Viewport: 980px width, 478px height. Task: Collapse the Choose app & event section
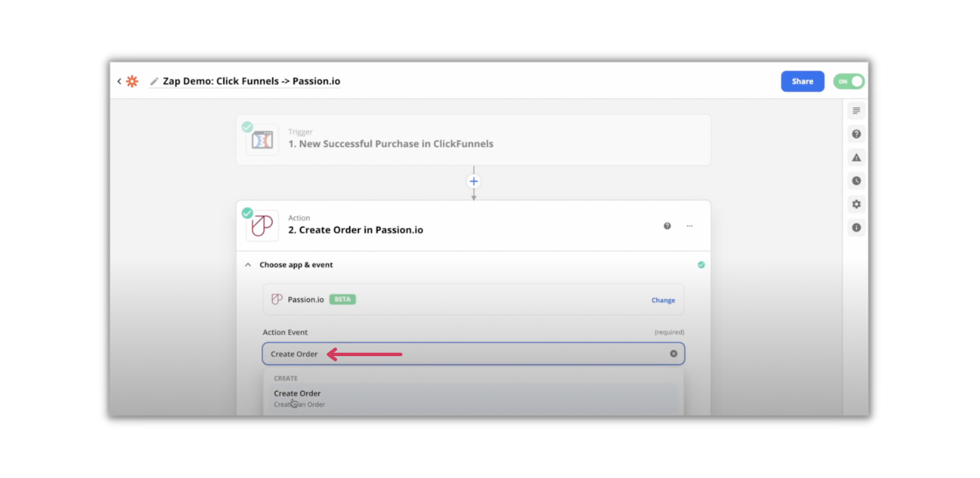coord(248,264)
